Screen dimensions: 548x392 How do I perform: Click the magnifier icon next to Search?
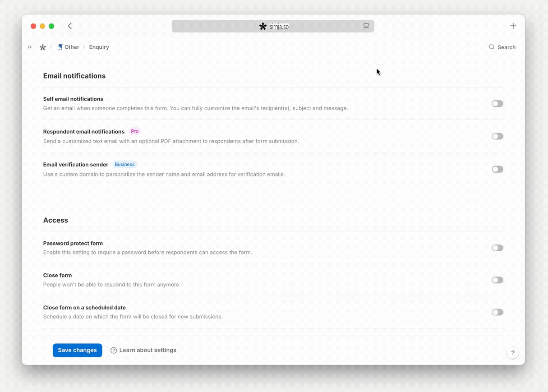492,47
